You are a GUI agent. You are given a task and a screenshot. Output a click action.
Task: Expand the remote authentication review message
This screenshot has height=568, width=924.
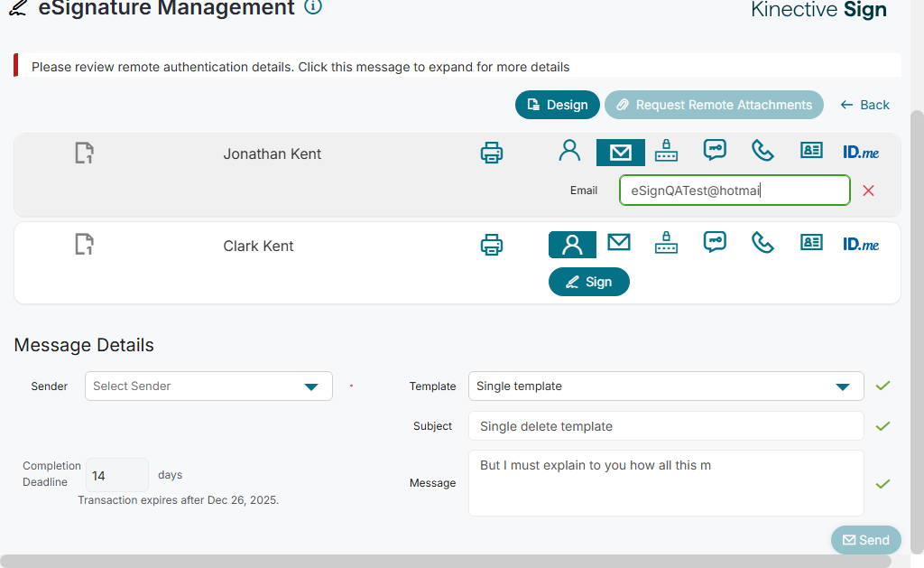click(300, 67)
